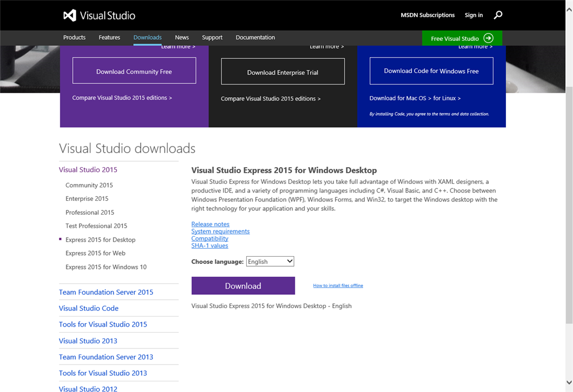Open System requirements link

tap(220, 232)
